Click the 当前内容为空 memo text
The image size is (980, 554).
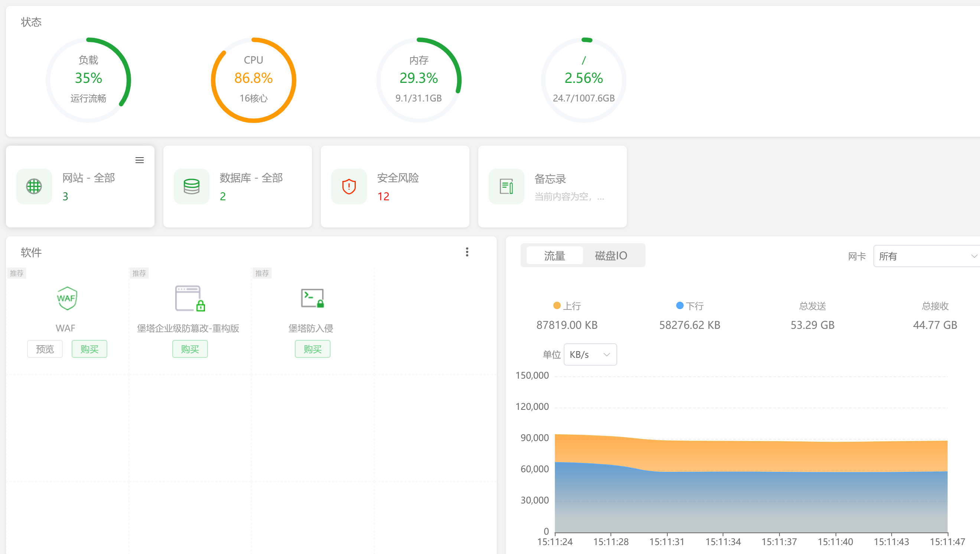[x=569, y=197]
